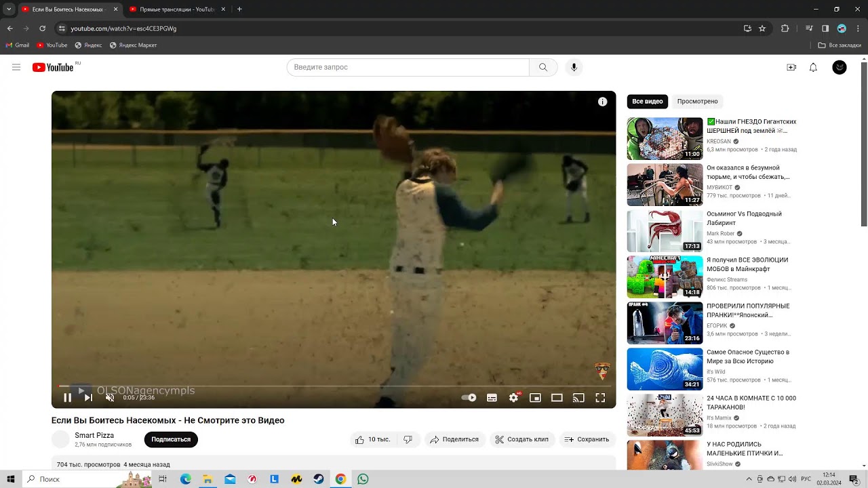Enable theater mode view

pos(557,398)
